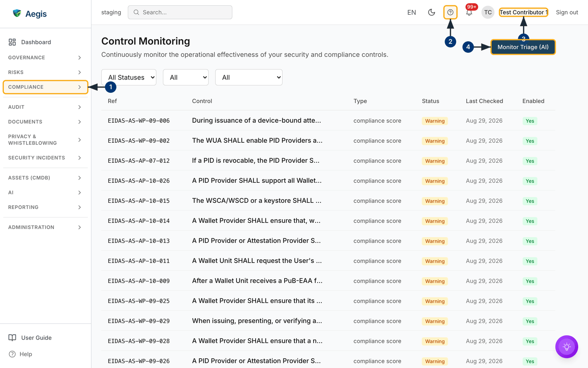Click 'After a Wallet Unit receives' control
Image resolution: width=588 pixels, height=368 pixels.
(257, 281)
